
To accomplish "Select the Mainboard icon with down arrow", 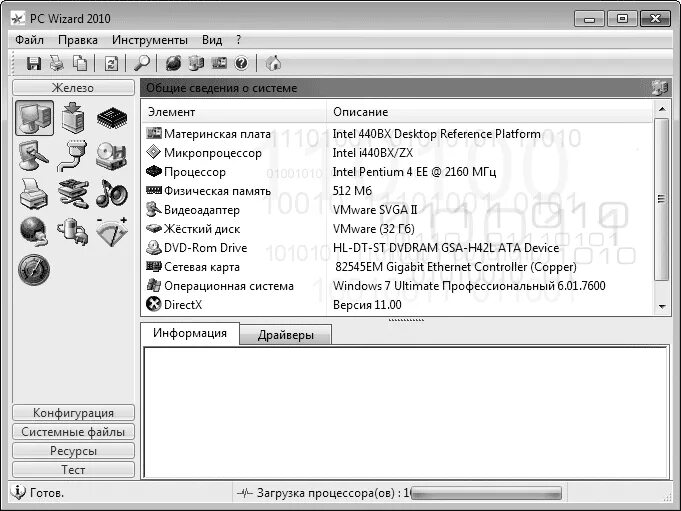I will coord(73,118).
